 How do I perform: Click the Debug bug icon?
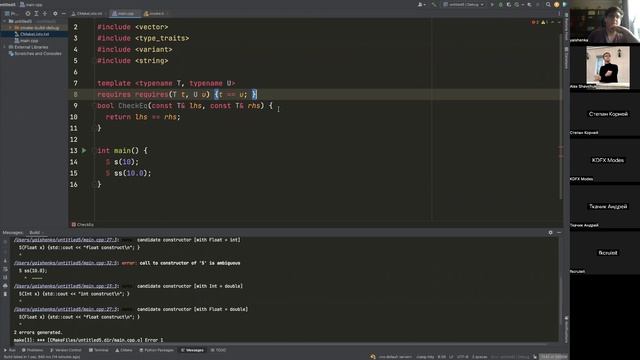(501, 4)
